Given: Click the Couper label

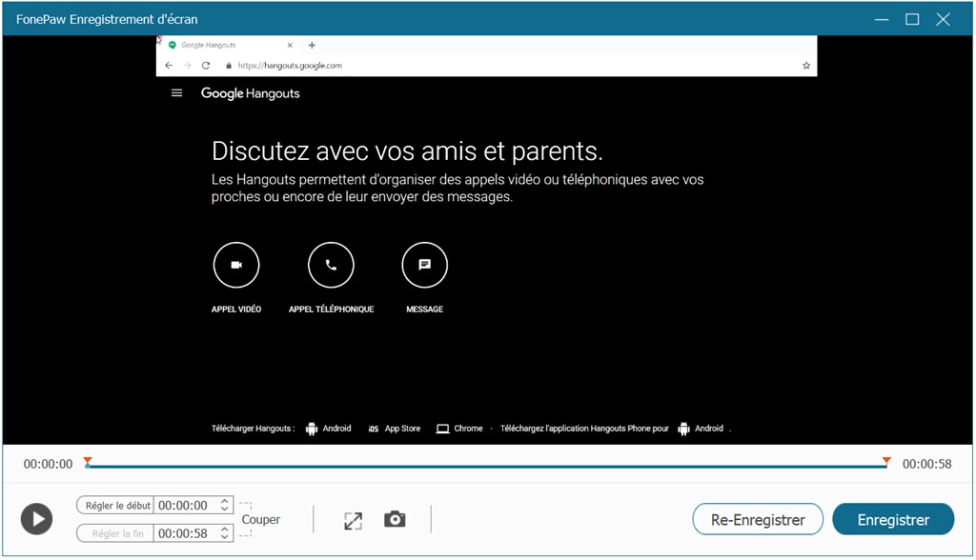Looking at the screenshot, I should pyautogui.click(x=261, y=520).
